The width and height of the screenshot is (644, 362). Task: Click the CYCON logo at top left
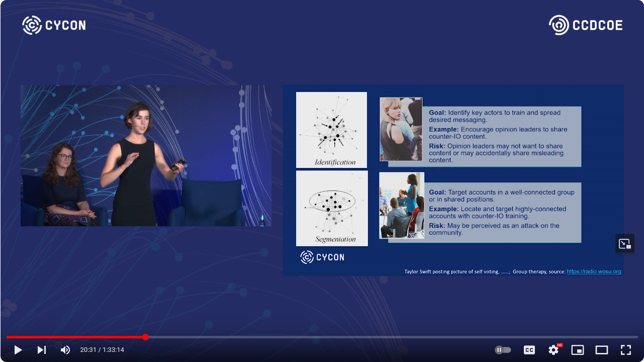pyautogui.click(x=54, y=25)
